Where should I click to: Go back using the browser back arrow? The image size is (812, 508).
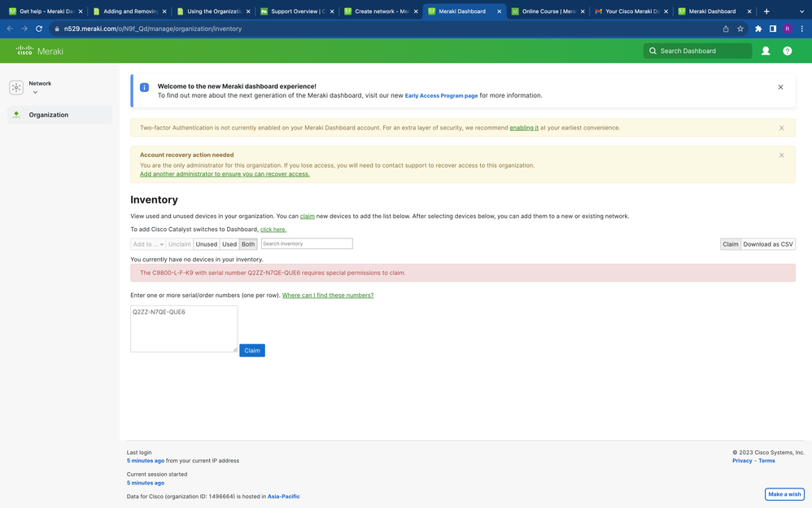[10, 28]
